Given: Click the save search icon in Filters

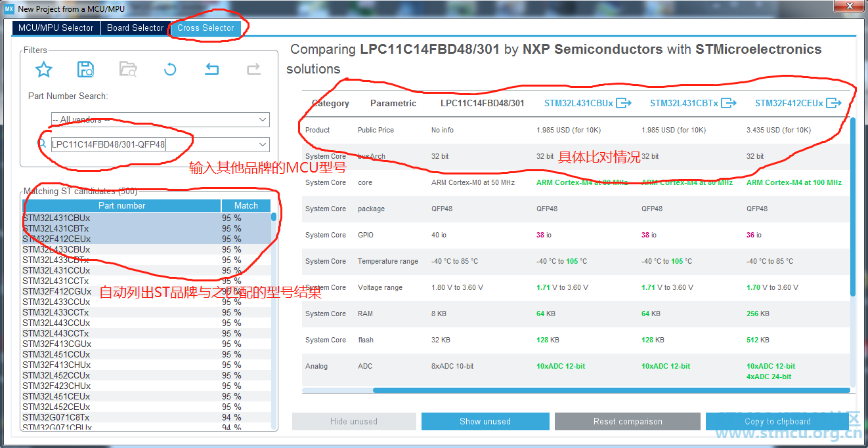Looking at the screenshot, I should [85, 69].
